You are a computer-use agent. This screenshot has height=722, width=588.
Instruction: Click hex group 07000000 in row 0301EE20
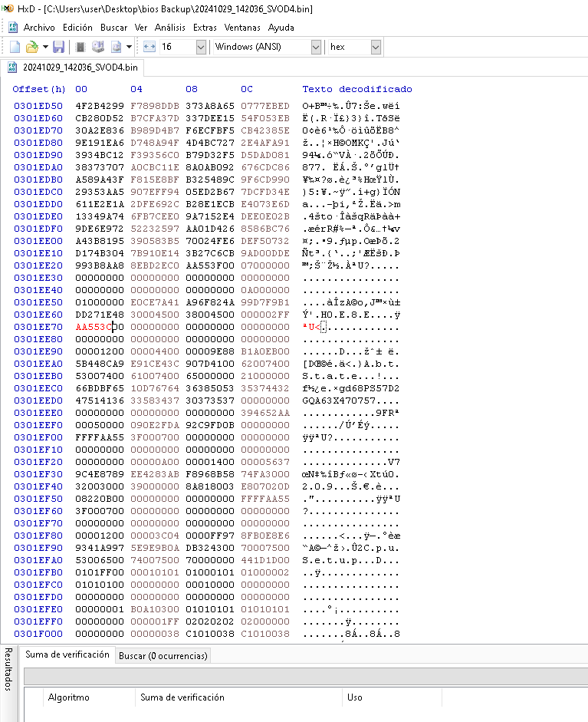coord(265,265)
